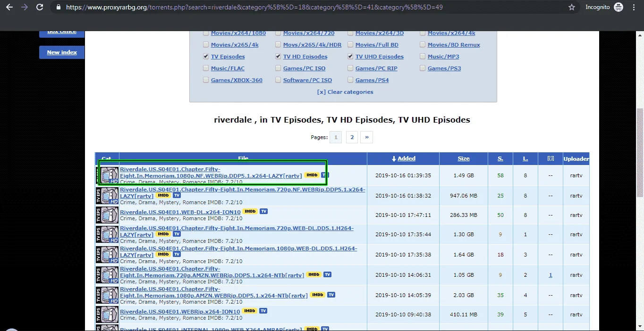Click the IMDB badge on the 410.11 MB row
The image size is (644, 331).
(x=249, y=311)
